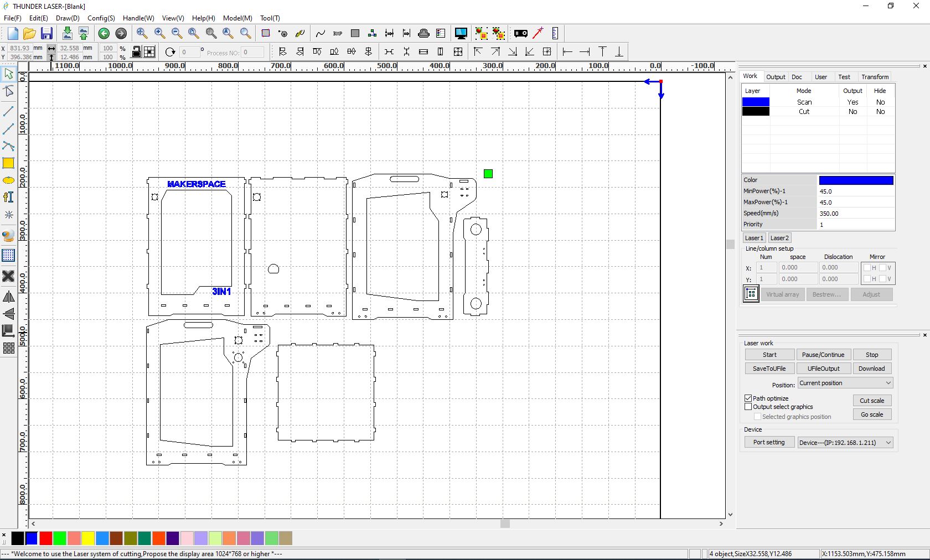
Task: Switch to the Transform tab
Action: pos(875,77)
